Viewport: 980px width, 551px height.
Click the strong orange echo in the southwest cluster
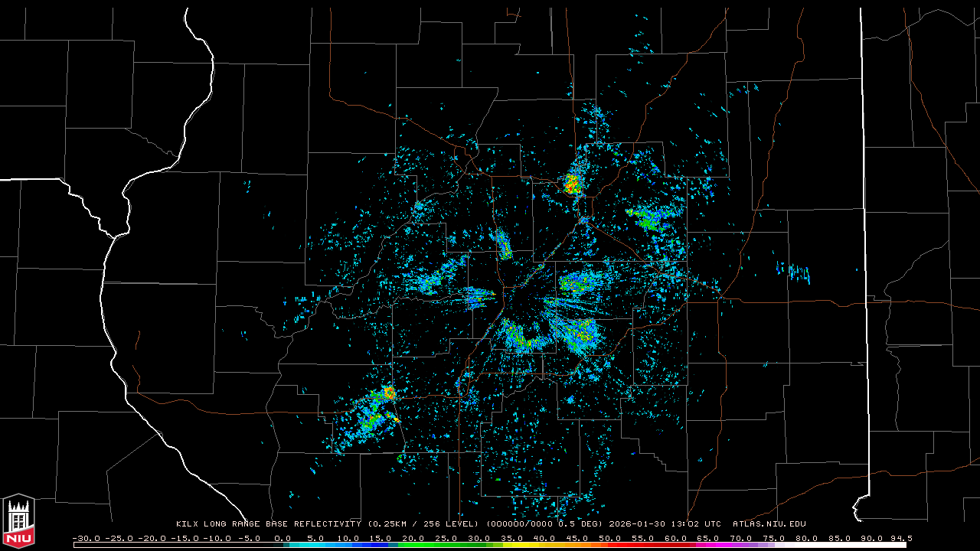(389, 393)
